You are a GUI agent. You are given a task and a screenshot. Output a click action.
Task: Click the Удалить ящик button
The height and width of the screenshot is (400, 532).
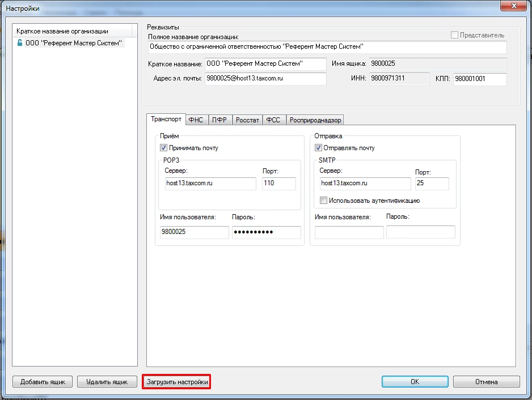(x=107, y=382)
